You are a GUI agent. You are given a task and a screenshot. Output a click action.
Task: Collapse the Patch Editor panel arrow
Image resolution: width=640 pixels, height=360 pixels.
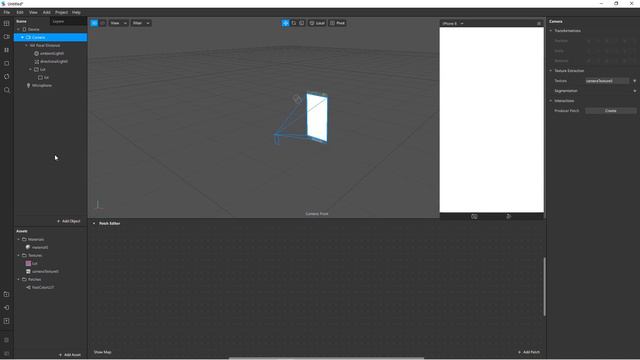(x=94, y=223)
